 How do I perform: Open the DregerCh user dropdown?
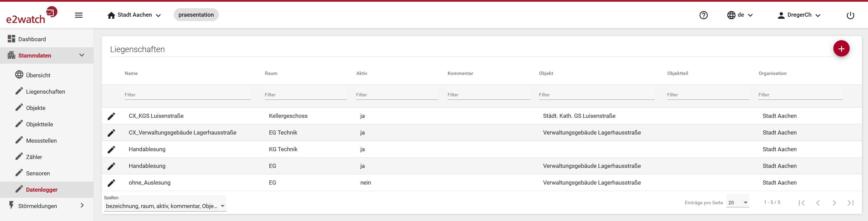pyautogui.click(x=799, y=15)
